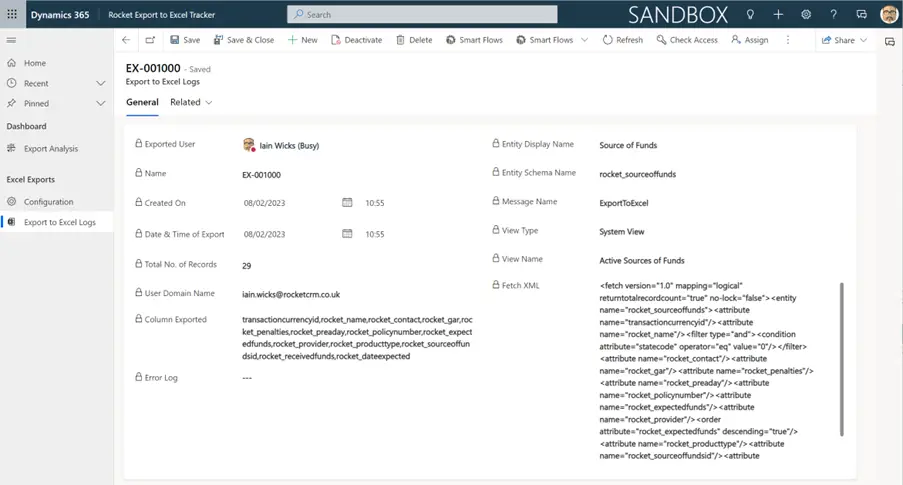Click the Configuration gear sidebar icon
Viewport: 903px width, 485px height.
pyautogui.click(x=12, y=202)
